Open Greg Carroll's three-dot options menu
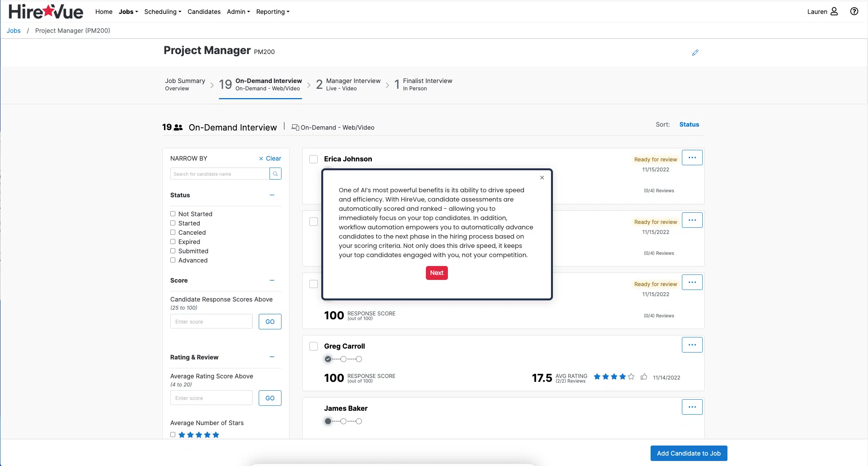Image resolution: width=868 pixels, height=466 pixels. tap(692, 345)
